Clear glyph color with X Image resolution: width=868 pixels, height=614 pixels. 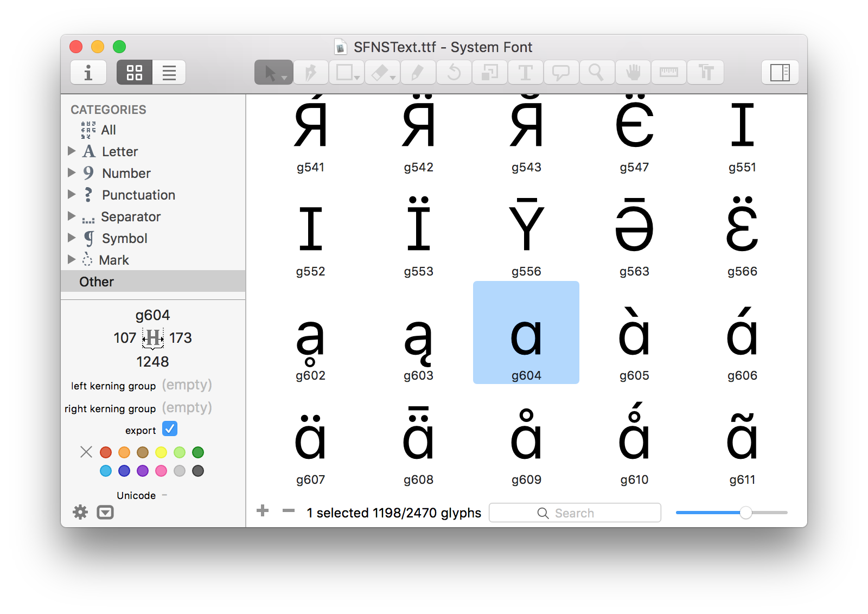(86, 452)
